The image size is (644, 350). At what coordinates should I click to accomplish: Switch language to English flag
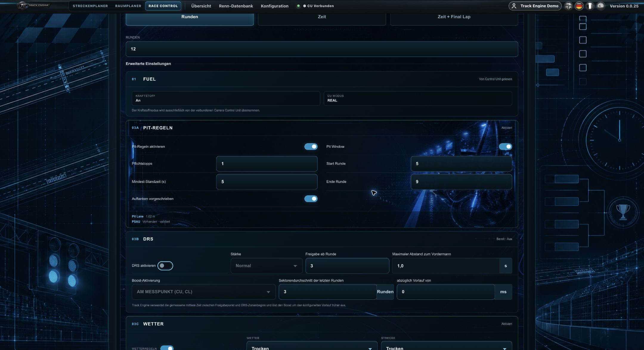pyautogui.click(x=569, y=6)
